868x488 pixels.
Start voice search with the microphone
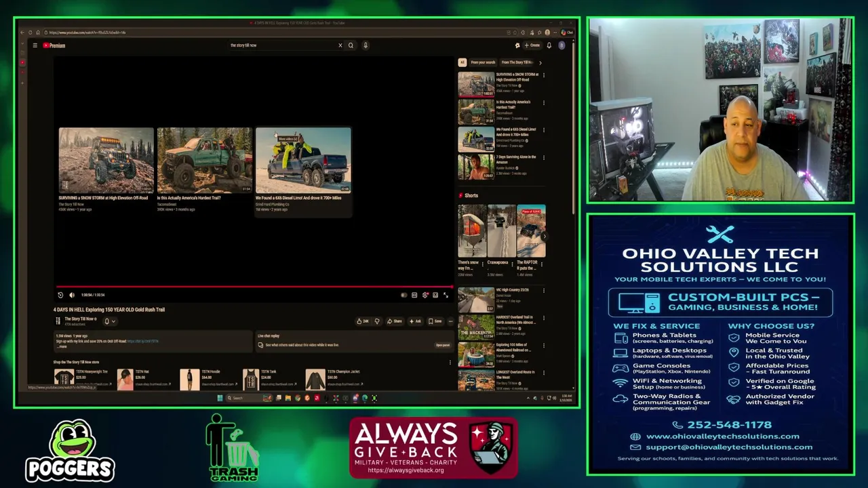coord(365,45)
